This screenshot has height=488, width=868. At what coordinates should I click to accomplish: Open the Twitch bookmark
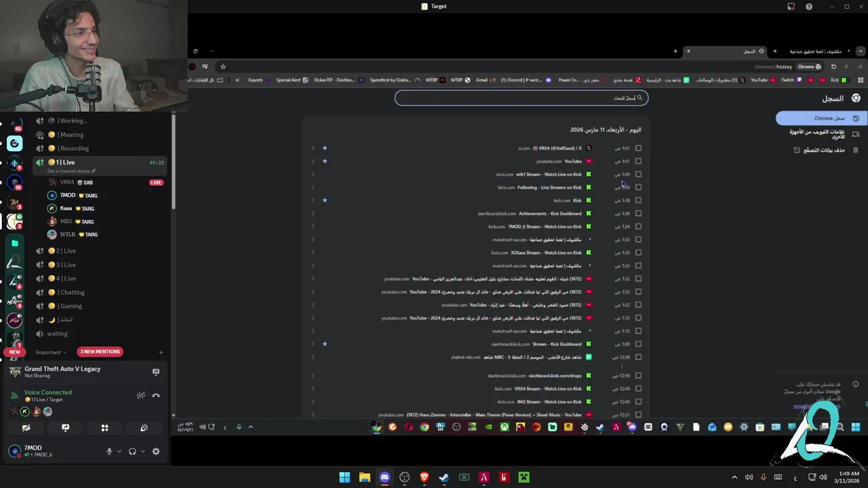pos(791,80)
